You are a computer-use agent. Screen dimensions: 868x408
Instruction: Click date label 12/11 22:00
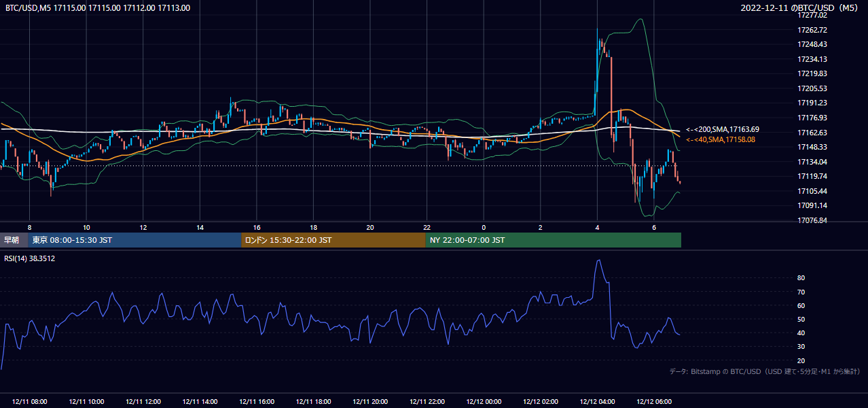click(x=427, y=401)
